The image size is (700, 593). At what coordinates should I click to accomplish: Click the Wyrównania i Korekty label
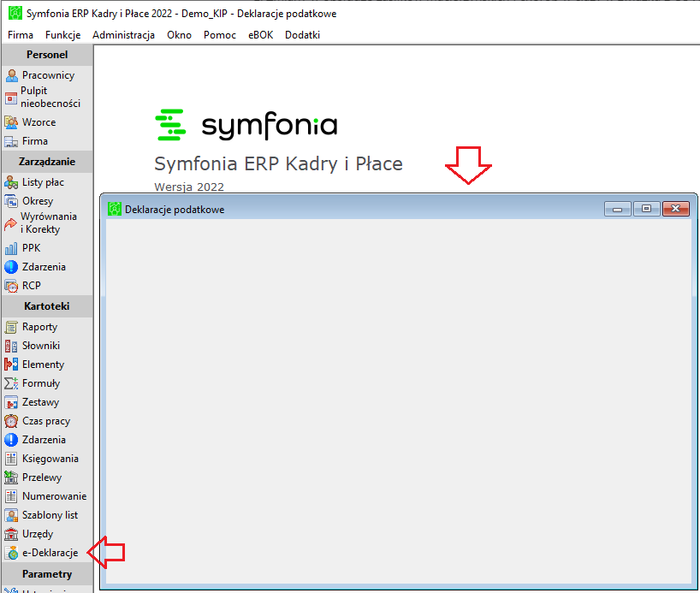pyautogui.click(x=49, y=222)
